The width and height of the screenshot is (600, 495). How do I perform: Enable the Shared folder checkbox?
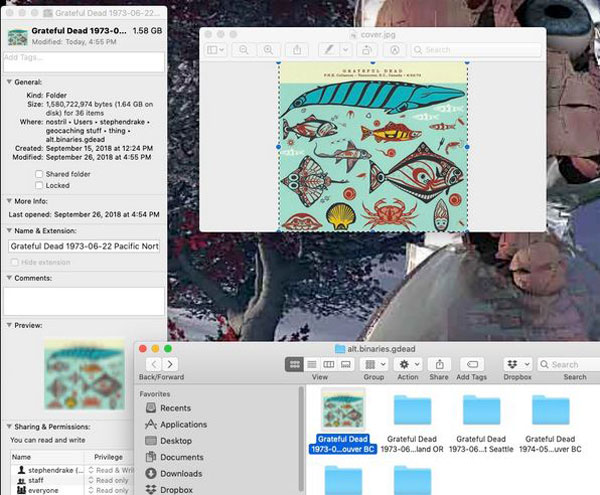[x=39, y=173]
